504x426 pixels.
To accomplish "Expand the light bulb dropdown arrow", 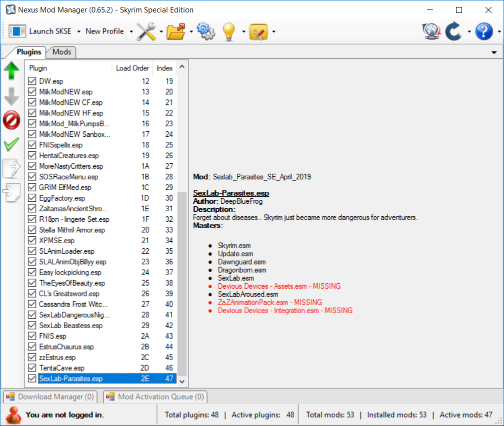I will 243,31.
